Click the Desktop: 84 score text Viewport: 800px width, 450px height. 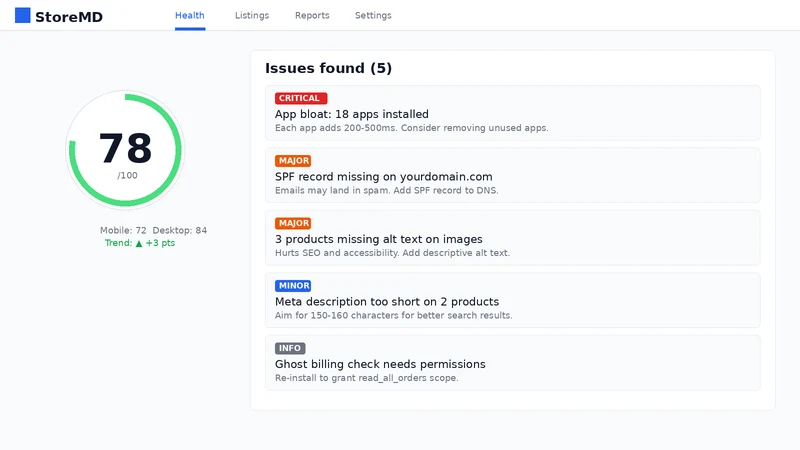[x=180, y=230]
